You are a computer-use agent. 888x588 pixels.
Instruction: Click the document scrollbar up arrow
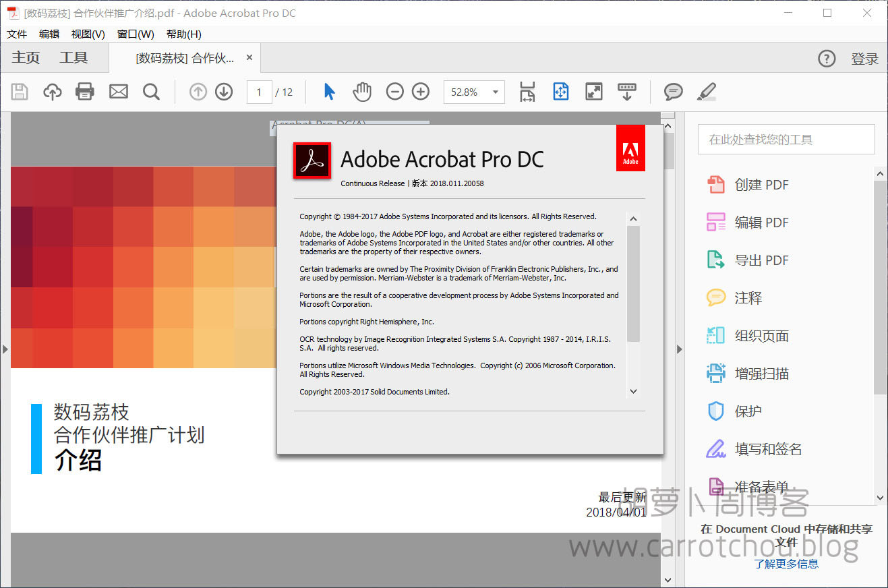click(668, 126)
